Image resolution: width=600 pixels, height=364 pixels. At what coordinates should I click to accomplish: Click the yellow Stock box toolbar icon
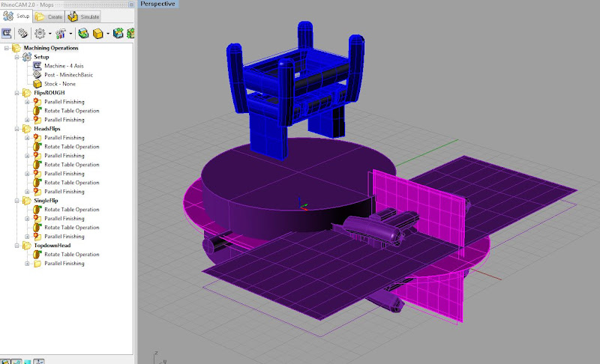pyautogui.click(x=98, y=34)
